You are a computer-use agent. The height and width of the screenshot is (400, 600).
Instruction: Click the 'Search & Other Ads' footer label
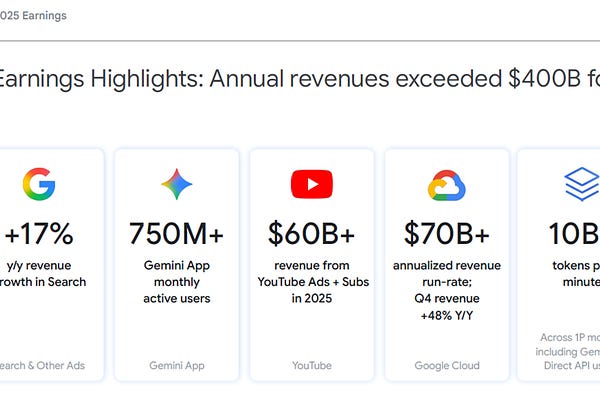click(x=42, y=366)
